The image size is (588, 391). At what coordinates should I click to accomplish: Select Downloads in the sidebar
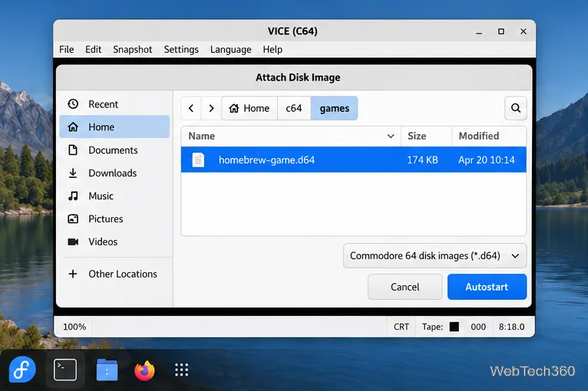click(x=114, y=173)
